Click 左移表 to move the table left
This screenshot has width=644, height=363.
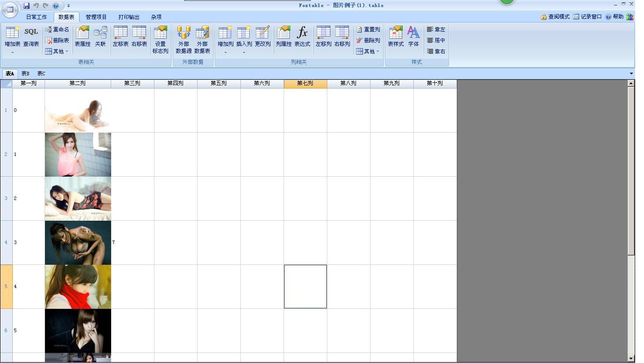[x=120, y=36]
